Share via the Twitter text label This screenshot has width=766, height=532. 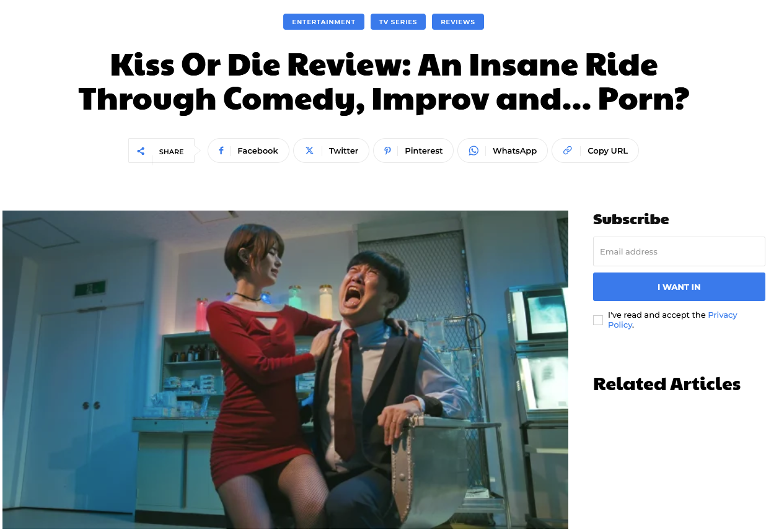[x=343, y=150]
